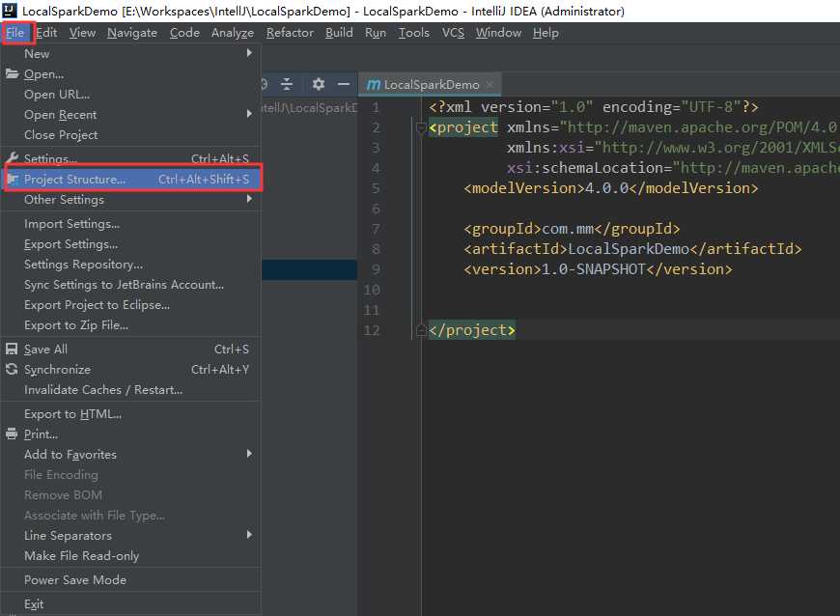Choose Export to Zip File...

[x=130, y=325]
